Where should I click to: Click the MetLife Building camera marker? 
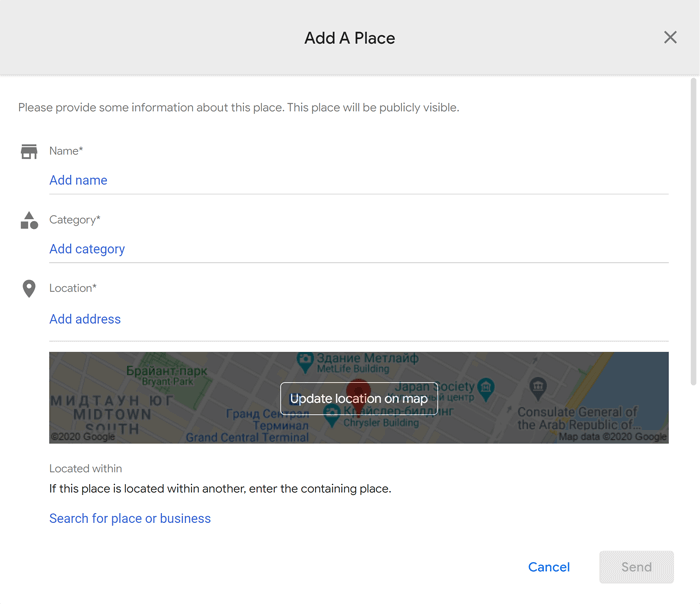(x=305, y=362)
